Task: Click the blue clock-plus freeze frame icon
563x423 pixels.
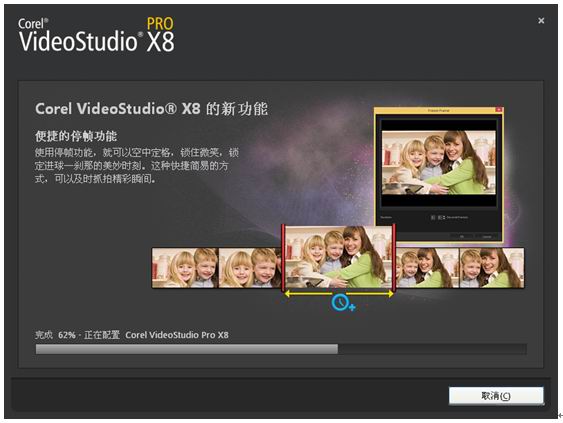Action: [343, 303]
